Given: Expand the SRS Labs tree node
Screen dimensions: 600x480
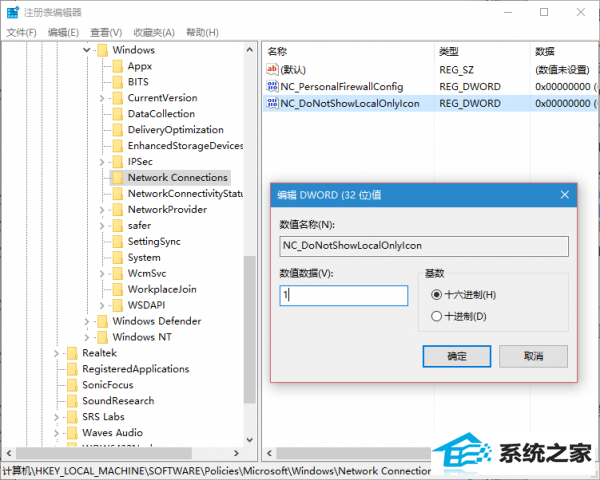Looking at the screenshot, I should tap(56, 417).
